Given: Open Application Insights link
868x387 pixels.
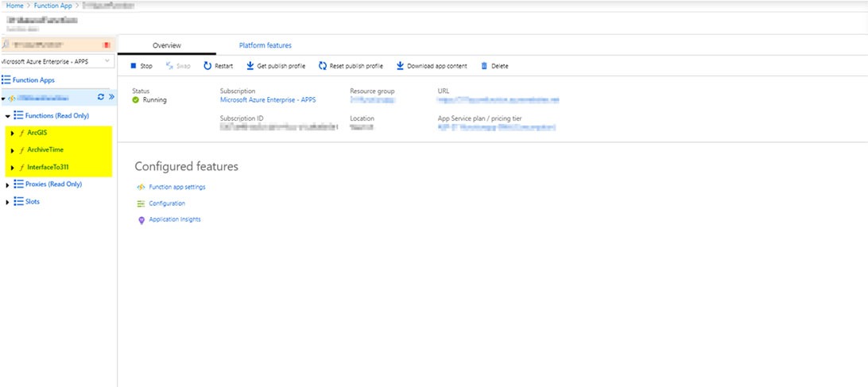Looking at the screenshot, I should pyautogui.click(x=175, y=219).
